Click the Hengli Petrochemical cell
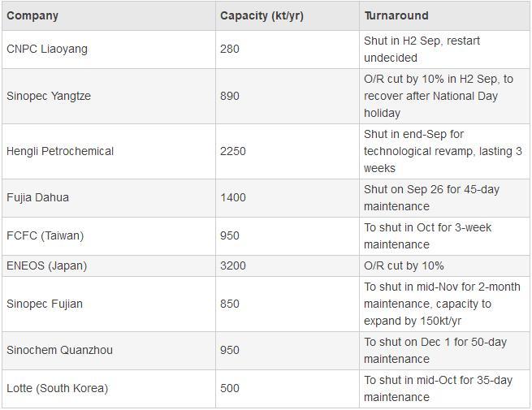The width and height of the screenshot is (532, 410). pos(60,151)
